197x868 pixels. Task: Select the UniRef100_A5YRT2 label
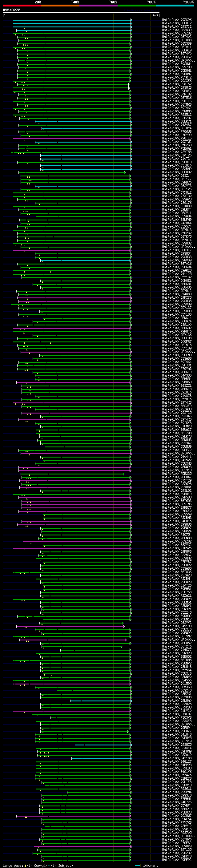tap(177, 78)
